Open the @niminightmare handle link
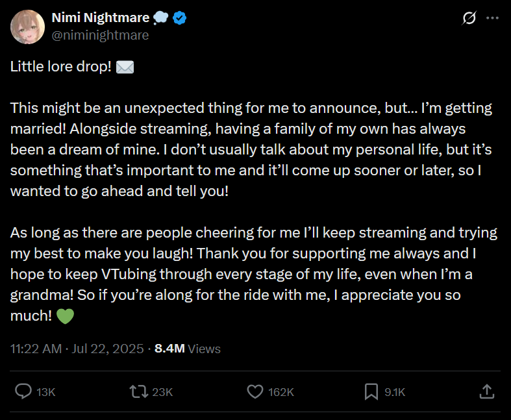 (100, 35)
